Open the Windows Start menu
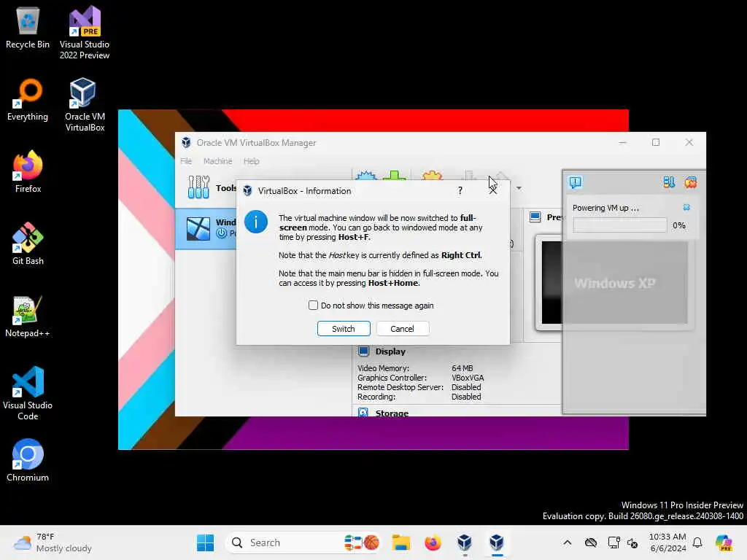 205,542
